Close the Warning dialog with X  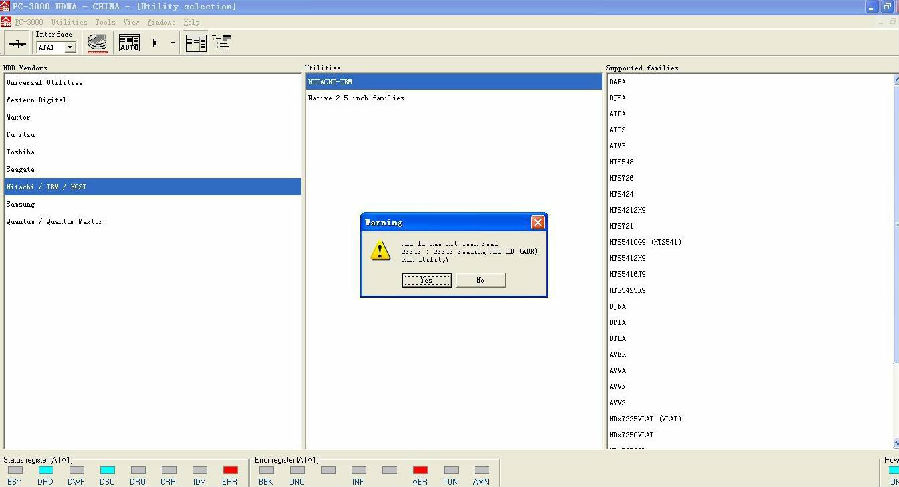point(537,222)
